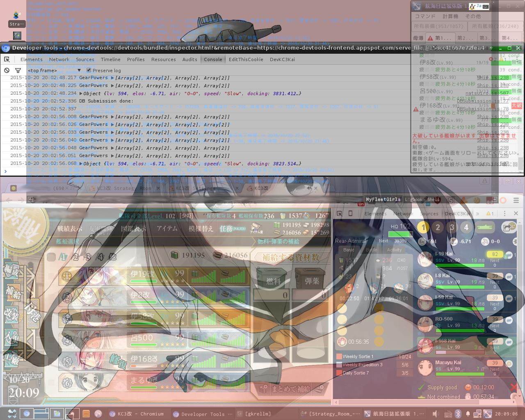Screen dimensions: 525x420
Task: Select fleet 1 in the KC3 panel
Action: click(423, 227)
